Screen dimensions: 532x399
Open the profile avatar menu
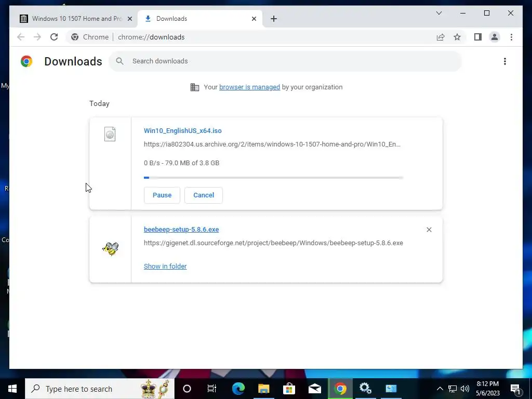(x=495, y=37)
